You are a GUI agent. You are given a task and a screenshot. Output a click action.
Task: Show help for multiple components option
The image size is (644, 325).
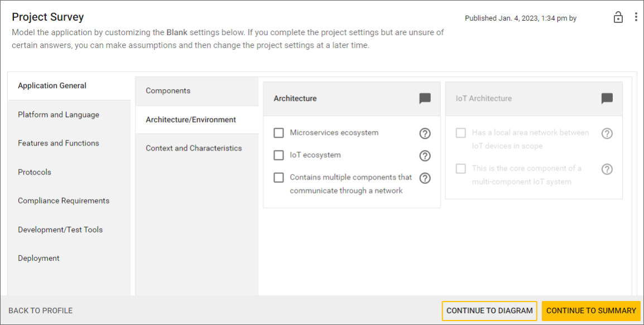(x=425, y=178)
